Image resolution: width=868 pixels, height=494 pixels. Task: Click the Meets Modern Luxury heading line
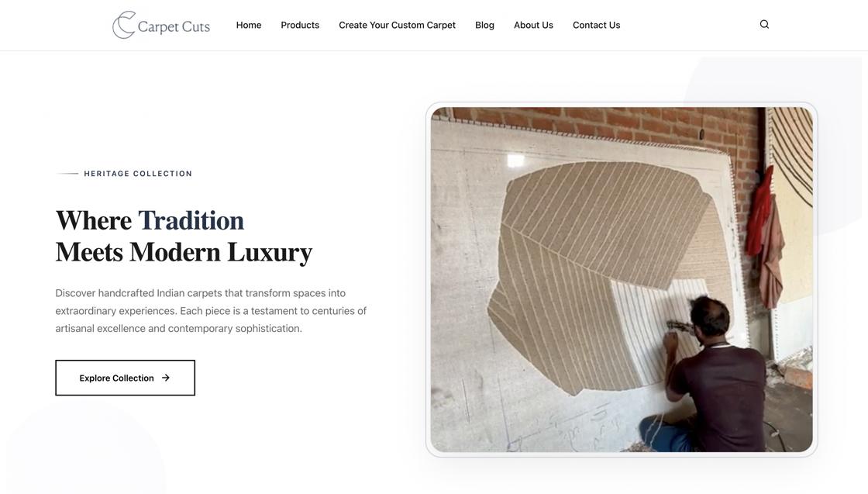[x=184, y=253]
